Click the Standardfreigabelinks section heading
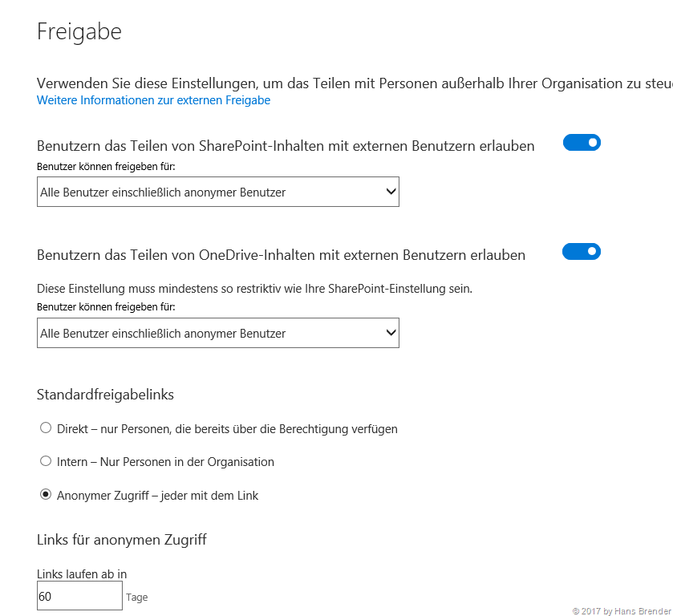 tap(105, 395)
